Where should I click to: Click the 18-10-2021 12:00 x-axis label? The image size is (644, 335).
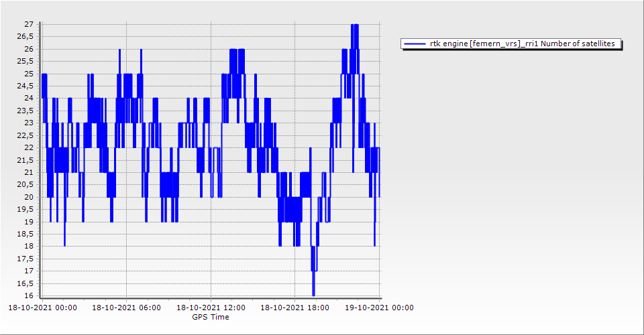point(211,308)
